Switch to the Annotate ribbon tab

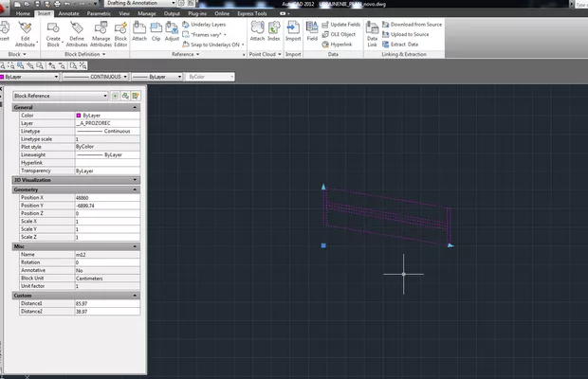(69, 14)
